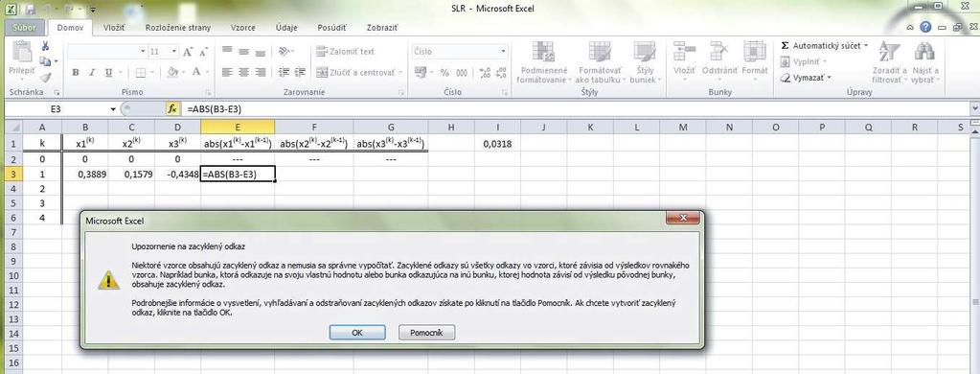Open the Súbor file tab

pos(25,28)
